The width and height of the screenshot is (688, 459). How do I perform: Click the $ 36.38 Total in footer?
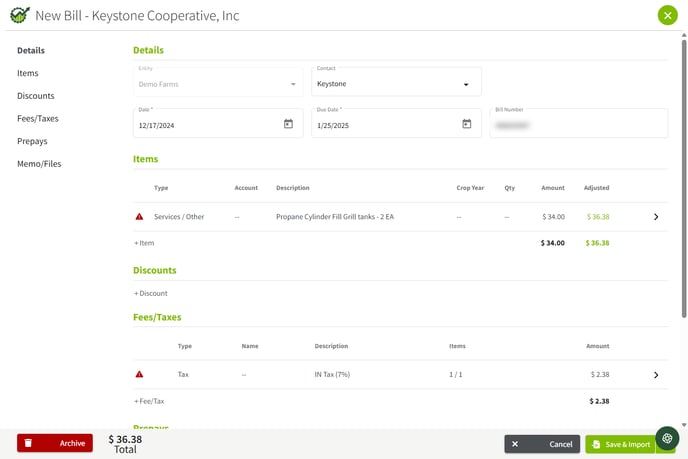[125, 444]
